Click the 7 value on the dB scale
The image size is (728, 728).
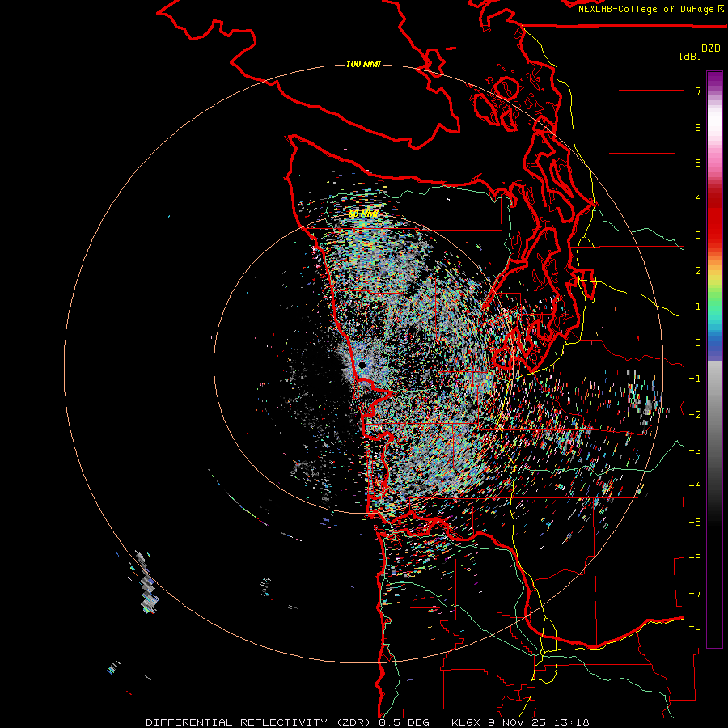(698, 91)
